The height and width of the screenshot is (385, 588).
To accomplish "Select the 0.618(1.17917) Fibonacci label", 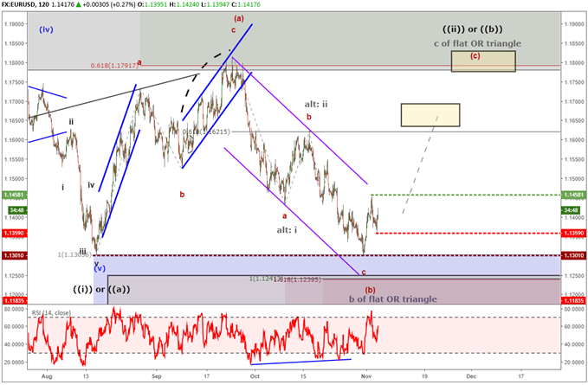I will coord(114,66).
